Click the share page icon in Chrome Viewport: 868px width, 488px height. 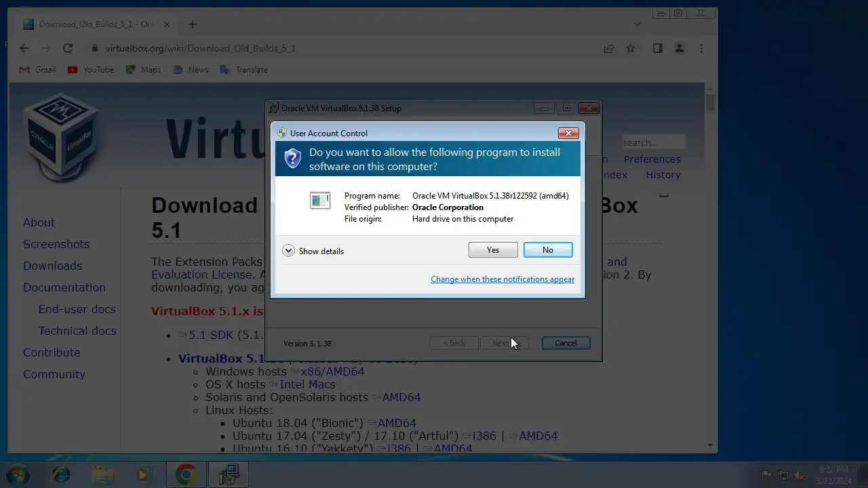(609, 48)
